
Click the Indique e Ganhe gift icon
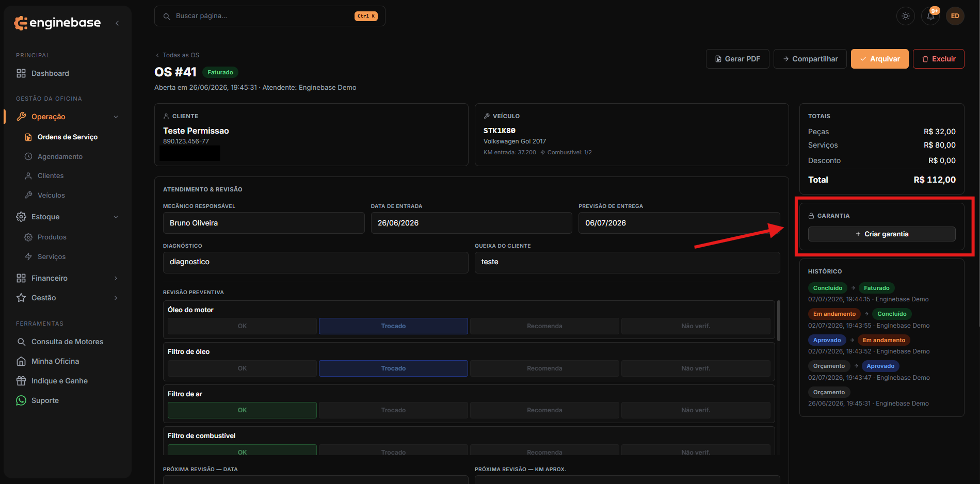click(21, 381)
